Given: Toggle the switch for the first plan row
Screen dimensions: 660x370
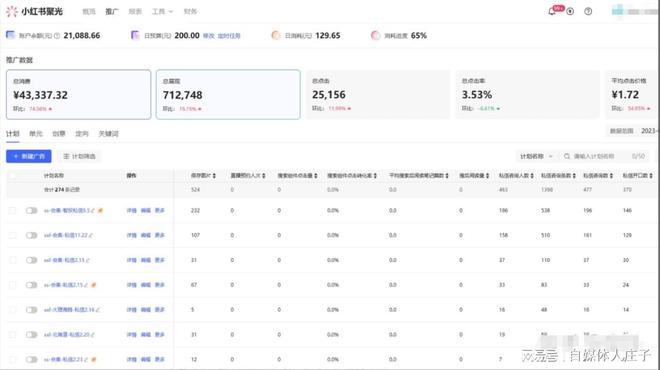Looking at the screenshot, I should click(x=32, y=210).
